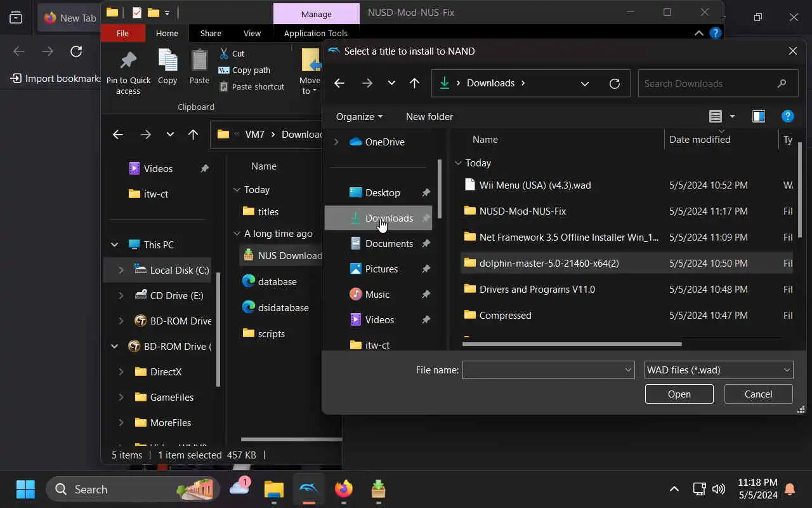This screenshot has height=508, width=812.
Task: Select the dsidatabase file in Explorer
Action: (x=275, y=307)
